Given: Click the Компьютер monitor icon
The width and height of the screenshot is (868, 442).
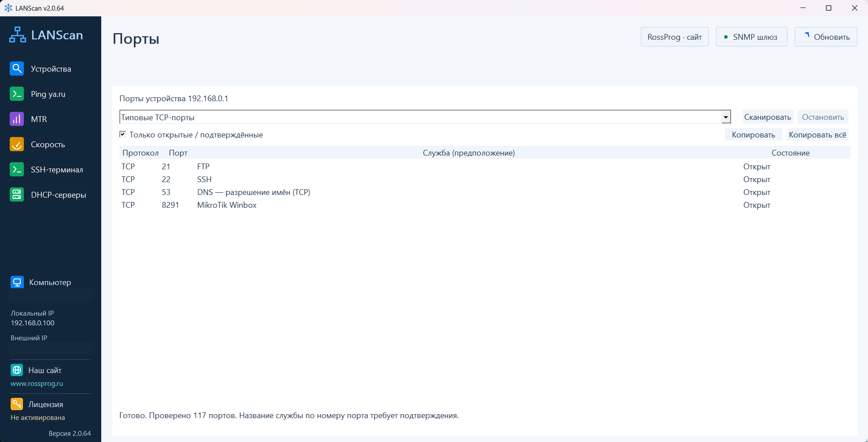Looking at the screenshot, I should tap(17, 282).
